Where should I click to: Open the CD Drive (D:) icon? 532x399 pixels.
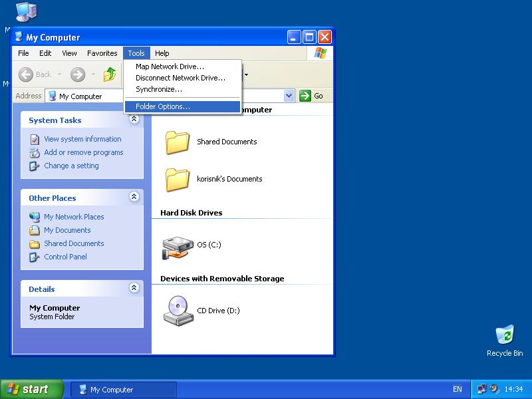(178, 311)
